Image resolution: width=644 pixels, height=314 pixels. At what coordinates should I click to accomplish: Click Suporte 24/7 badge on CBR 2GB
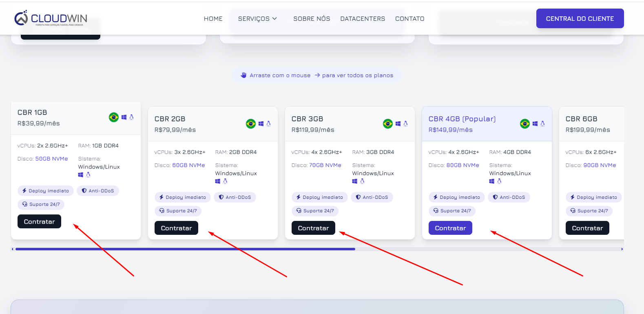coord(178,211)
